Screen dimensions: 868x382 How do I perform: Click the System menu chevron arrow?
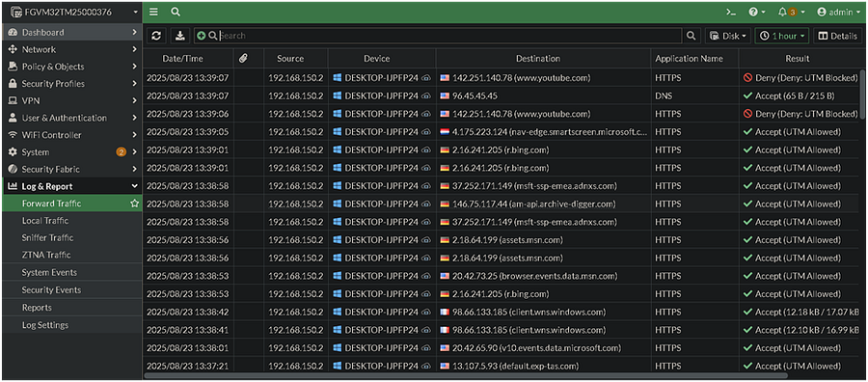coord(134,152)
